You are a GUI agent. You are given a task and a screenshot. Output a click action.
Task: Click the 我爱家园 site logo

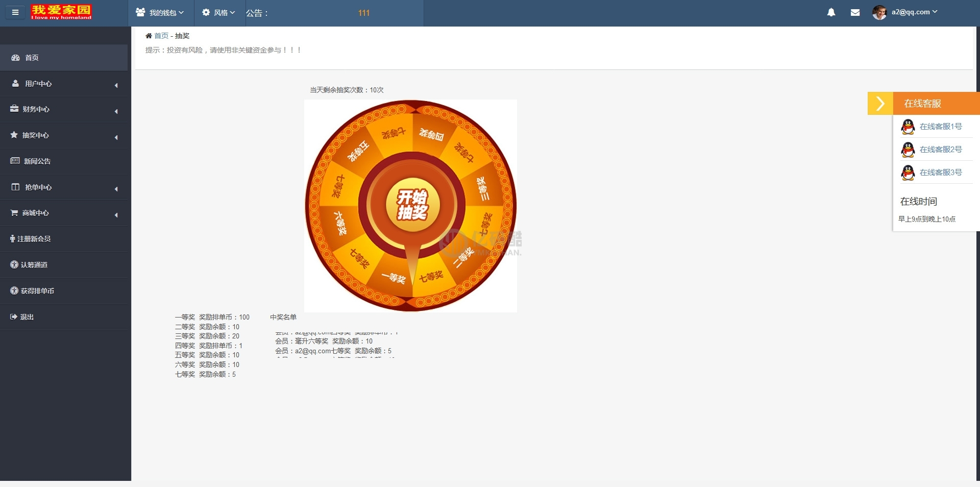(61, 12)
